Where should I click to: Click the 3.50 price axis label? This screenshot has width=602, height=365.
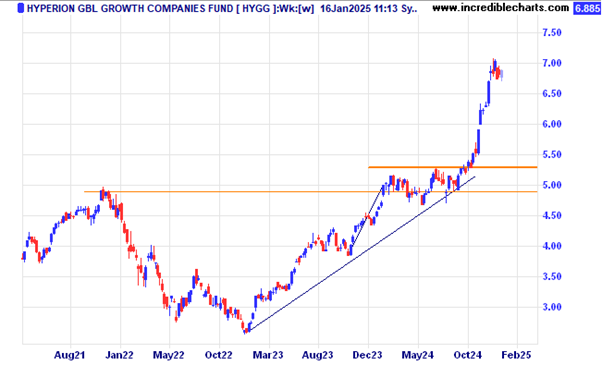tap(552, 277)
